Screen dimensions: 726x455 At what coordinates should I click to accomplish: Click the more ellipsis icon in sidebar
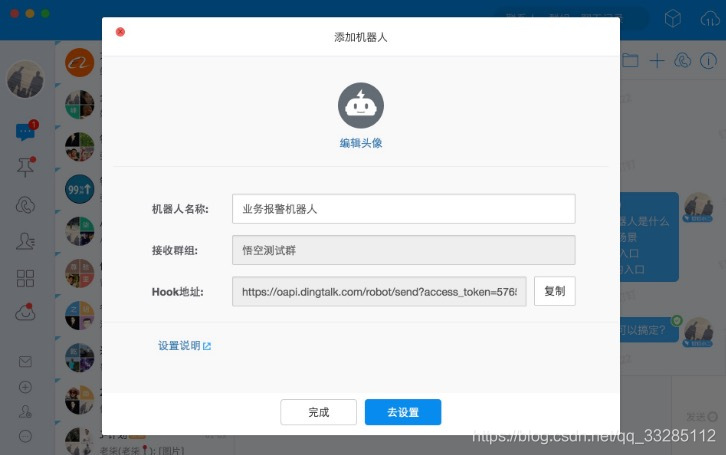coord(25,436)
